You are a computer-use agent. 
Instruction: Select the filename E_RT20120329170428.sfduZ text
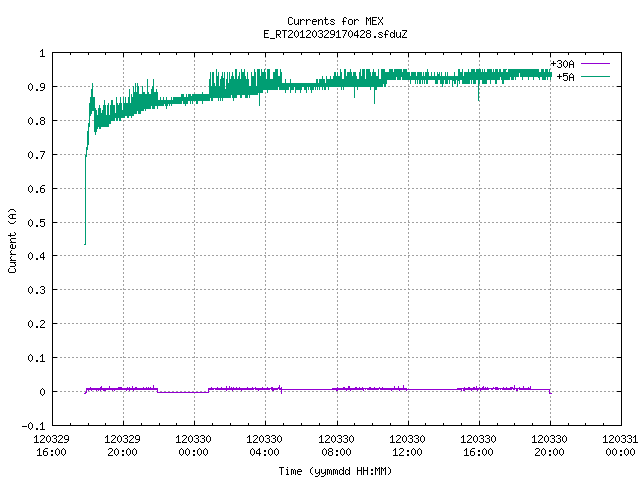click(335, 34)
